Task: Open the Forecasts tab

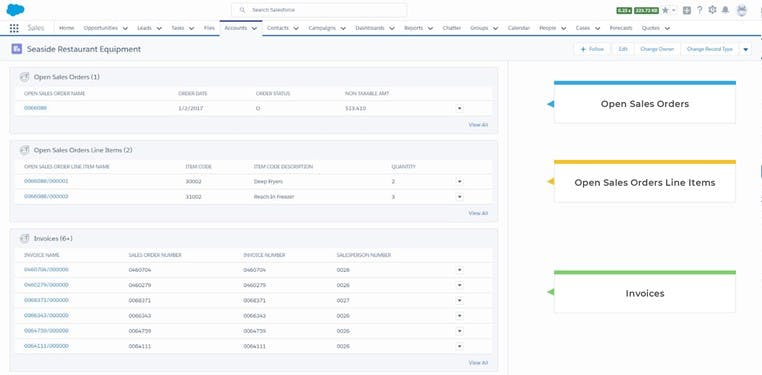Action: [621, 28]
